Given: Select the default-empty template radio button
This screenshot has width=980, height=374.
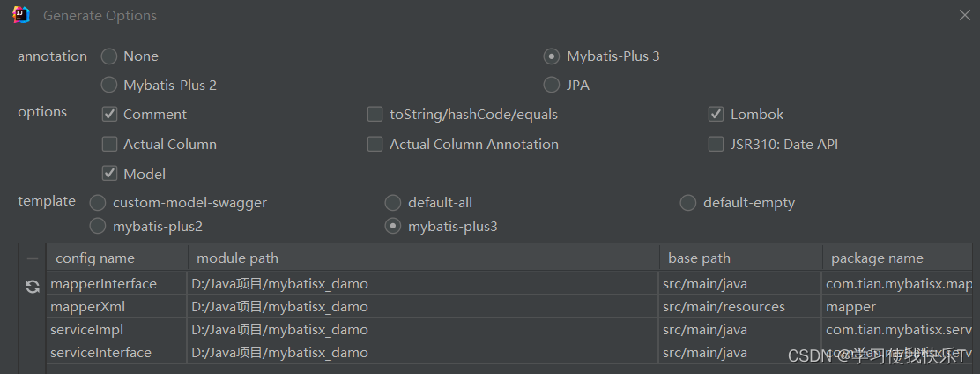Looking at the screenshot, I should pos(687,203).
